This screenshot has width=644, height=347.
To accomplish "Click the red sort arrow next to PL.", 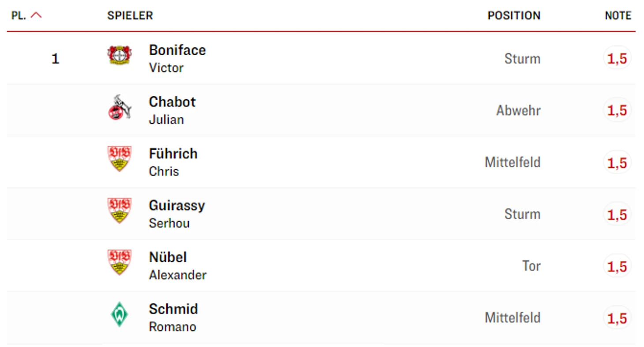I will click(37, 15).
